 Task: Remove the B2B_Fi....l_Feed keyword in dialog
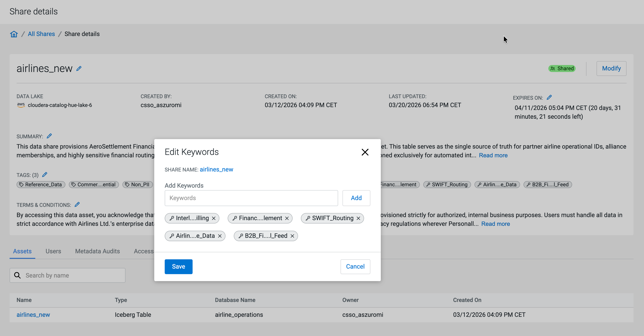(292, 236)
